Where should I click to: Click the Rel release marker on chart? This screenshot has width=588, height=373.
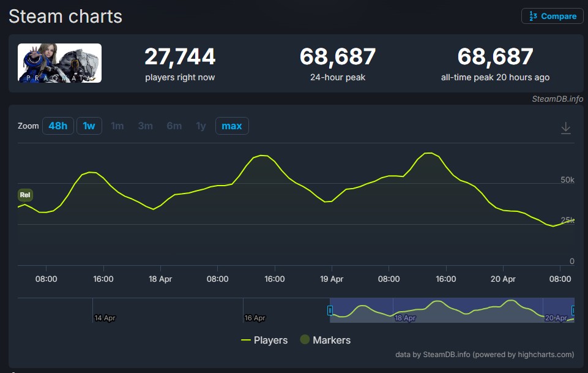coord(25,195)
